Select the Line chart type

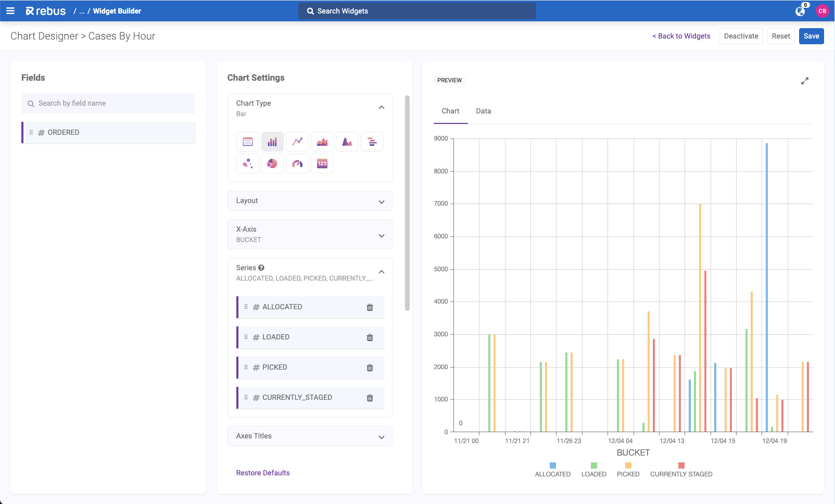coord(297,142)
